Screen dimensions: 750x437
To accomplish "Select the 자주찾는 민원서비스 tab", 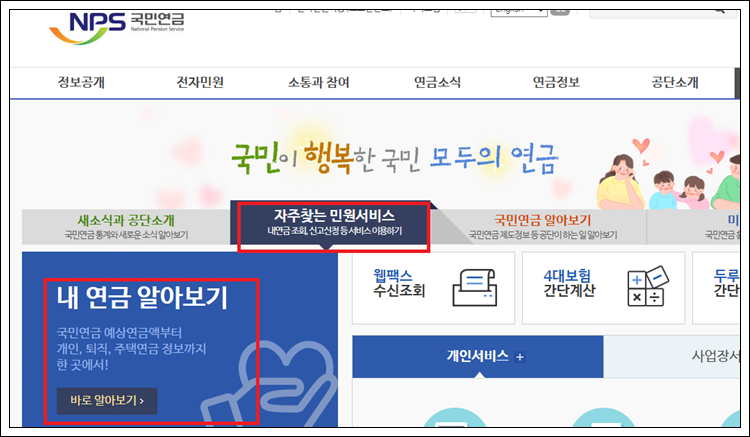I will click(334, 223).
